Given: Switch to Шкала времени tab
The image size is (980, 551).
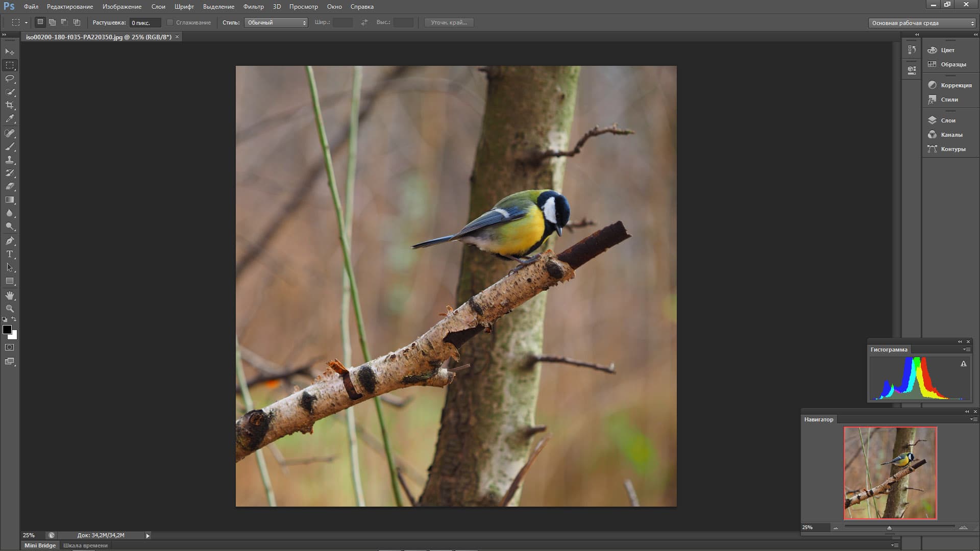Looking at the screenshot, I should pos(85,545).
